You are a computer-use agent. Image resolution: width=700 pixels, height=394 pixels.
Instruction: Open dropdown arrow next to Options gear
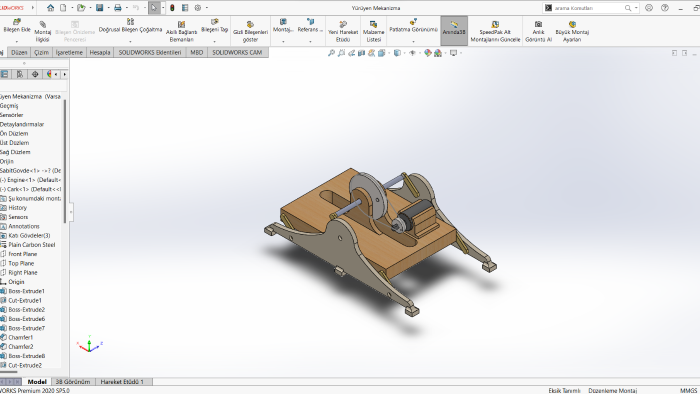207,8
